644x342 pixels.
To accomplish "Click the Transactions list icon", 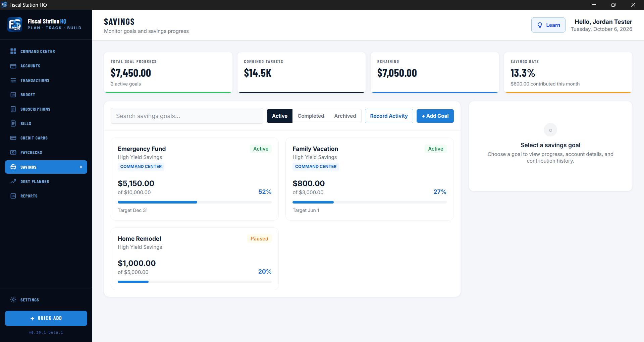I will (13, 80).
